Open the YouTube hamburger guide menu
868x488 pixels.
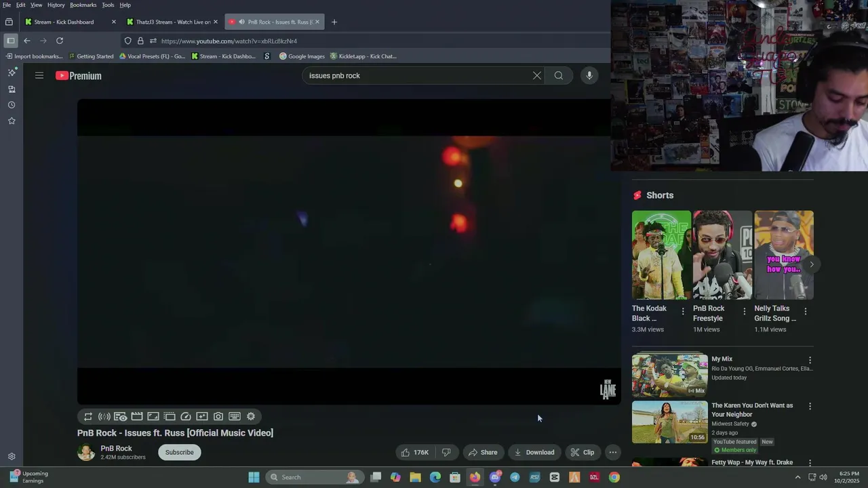39,76
